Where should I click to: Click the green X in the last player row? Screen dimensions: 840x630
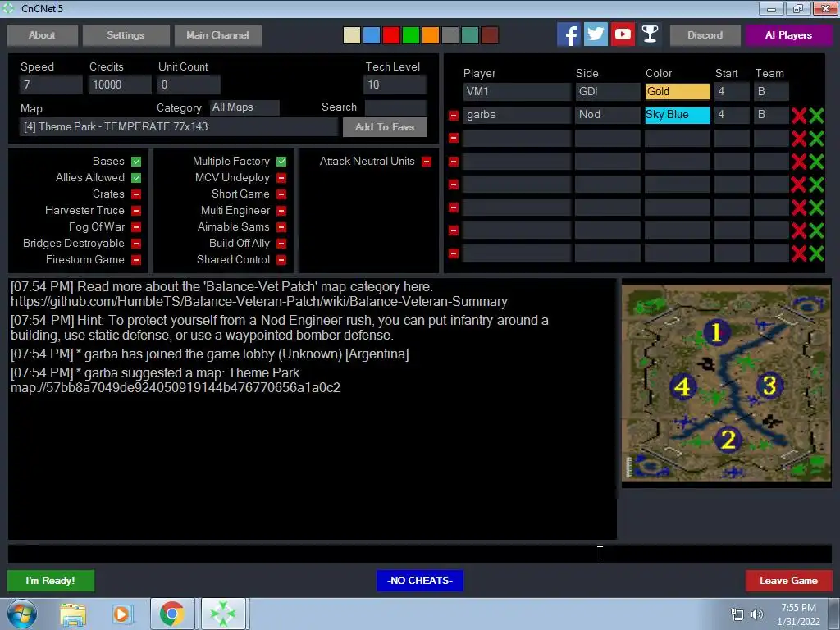pyautogui.click(x=816, y=253)
